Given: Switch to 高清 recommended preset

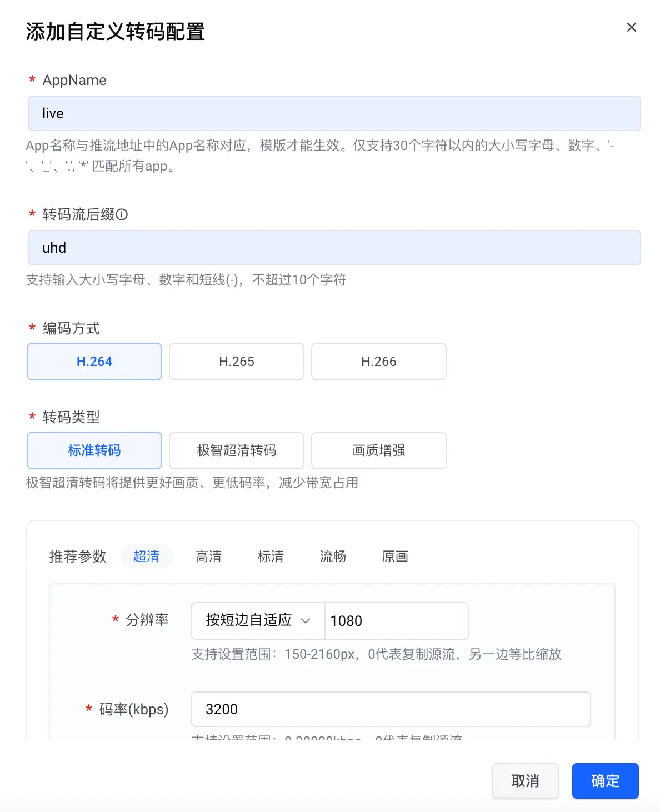Looking at the screenshot, I should pyautogui.click(x=209, y=557).
